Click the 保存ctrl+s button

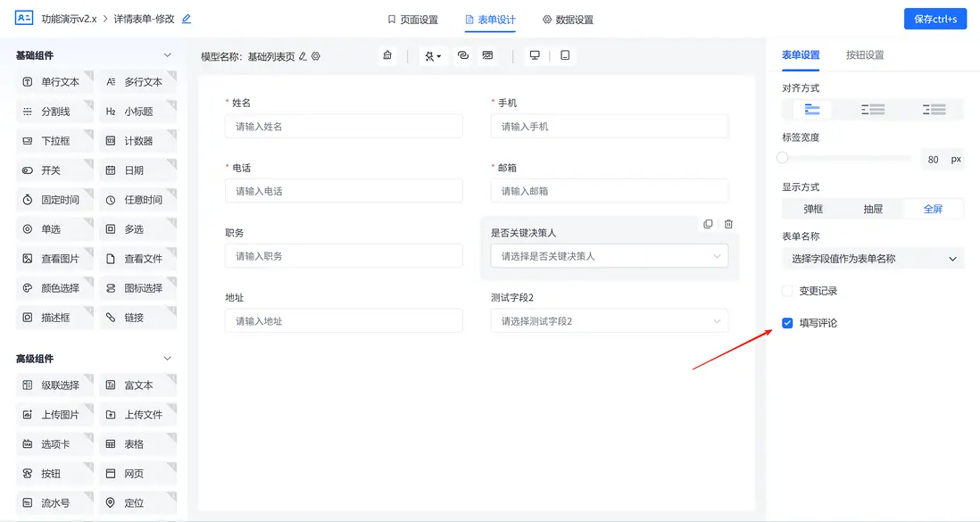pos(934,18)
